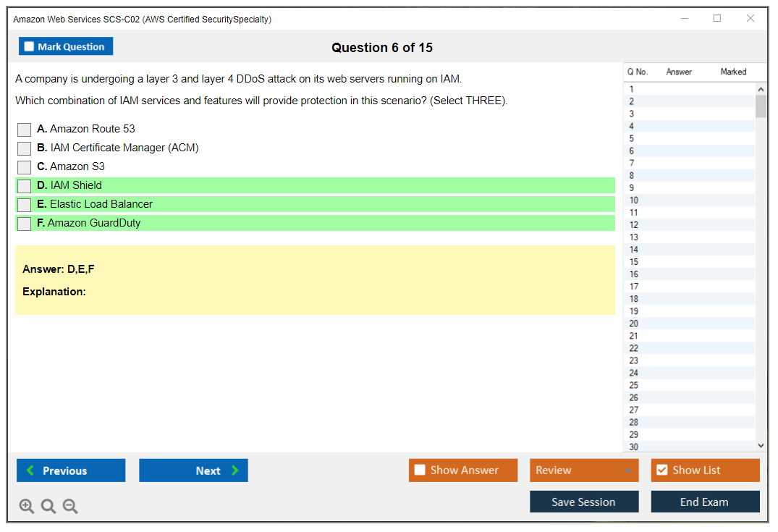Uncheck the Show List option
778x532 pixels.
[661, 470]
